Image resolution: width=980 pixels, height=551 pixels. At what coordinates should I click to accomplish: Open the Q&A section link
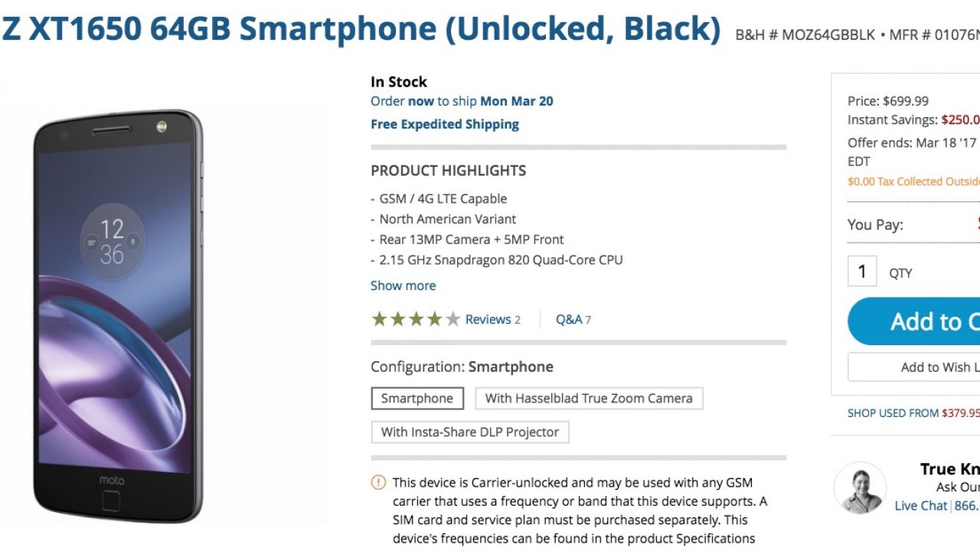click(x=573, y=319)
